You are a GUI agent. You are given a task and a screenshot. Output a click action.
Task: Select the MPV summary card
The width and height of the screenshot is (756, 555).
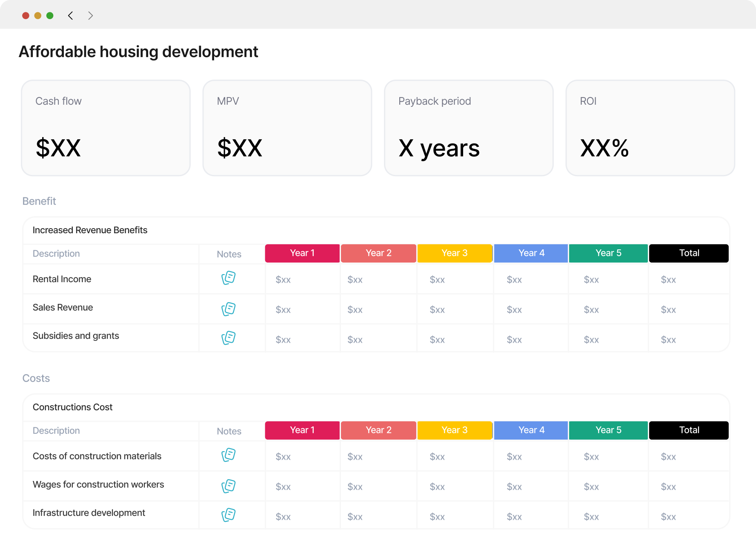287,128
